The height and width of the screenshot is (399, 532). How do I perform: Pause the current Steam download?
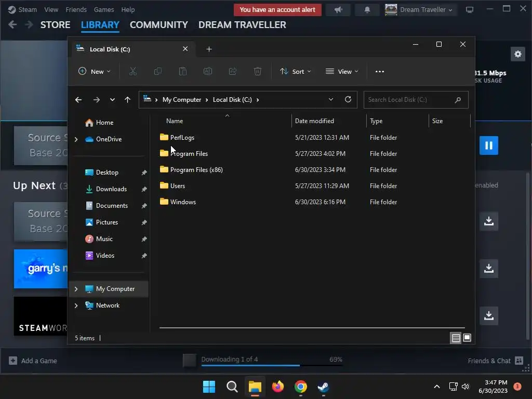[488, 145]
